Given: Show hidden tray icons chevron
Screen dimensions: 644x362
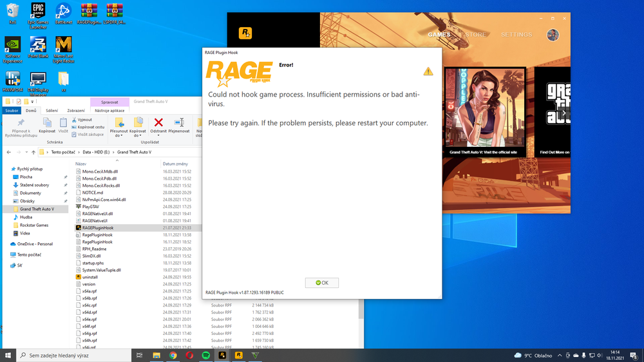Looking at the screenshot, I should pos(560,356).
